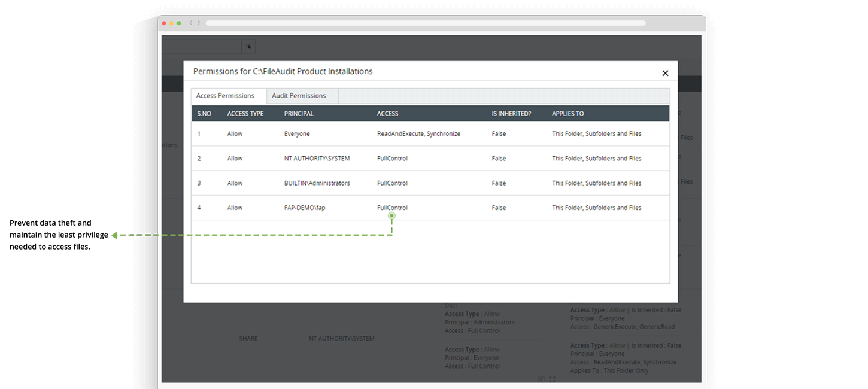The image size is (868, 389).
Task: Click the browser address bar
Action: [x=426, y=23]
